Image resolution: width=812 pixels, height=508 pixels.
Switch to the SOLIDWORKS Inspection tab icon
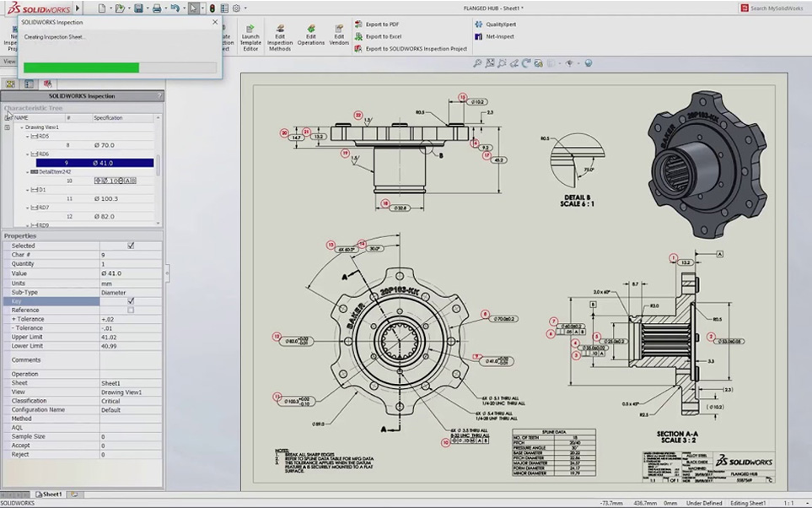coord(48,84)
